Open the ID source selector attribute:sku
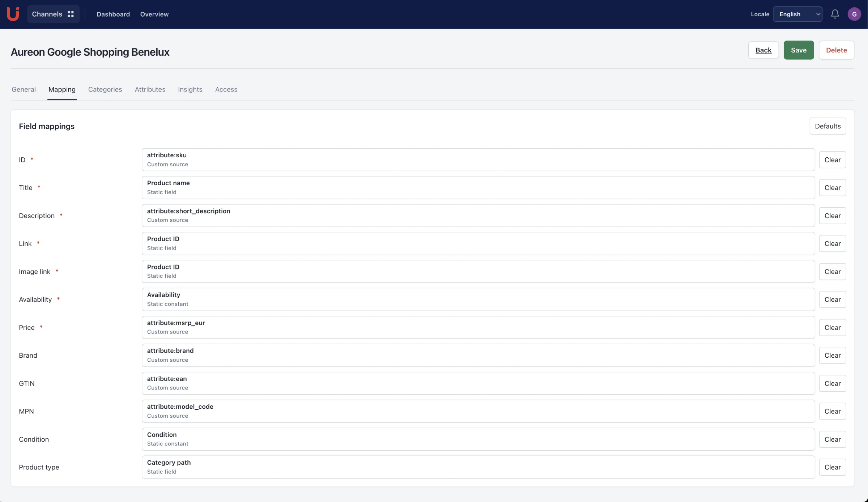Viewport: 868px width, 502px height. point(478,159)
